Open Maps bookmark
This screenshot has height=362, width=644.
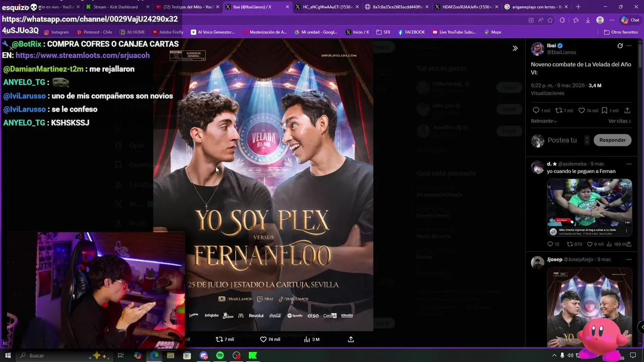tap(493, 32)
